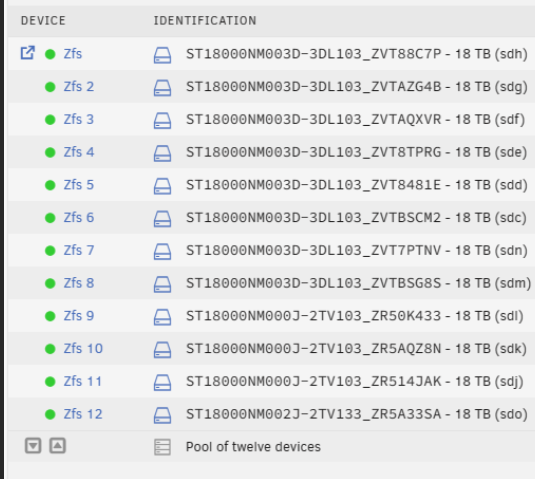The width and height of the screenshot is (535, 479).
Task: Click the disk icon for the sdg drive
Action: tap(162, 88)
